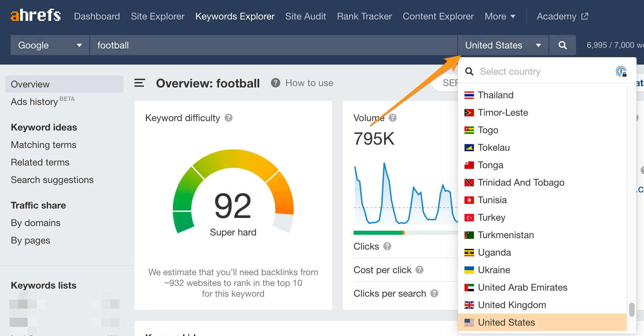
Task: Click the Ahrefs logo
Action: coord(36,15)
